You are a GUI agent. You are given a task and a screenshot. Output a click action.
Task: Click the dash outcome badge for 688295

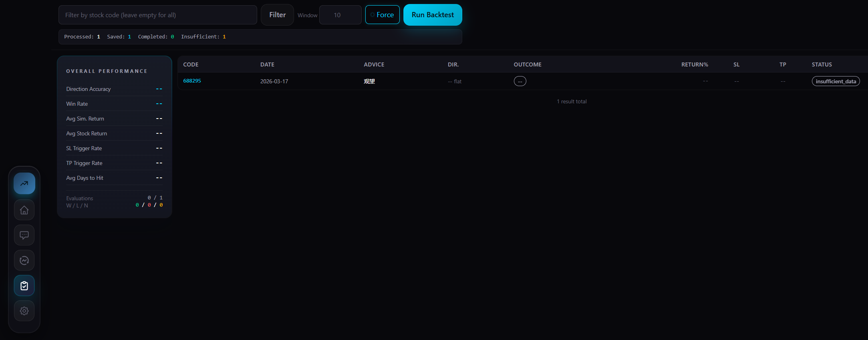click(520, 81)
